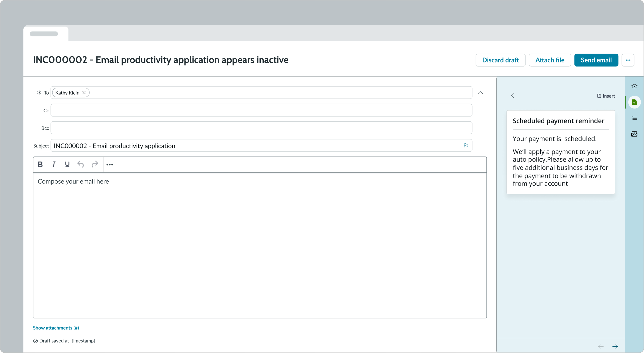This screenshot has width=644, height=353.
Task: Click the undo arrow icon
Action: coord(81,164)
